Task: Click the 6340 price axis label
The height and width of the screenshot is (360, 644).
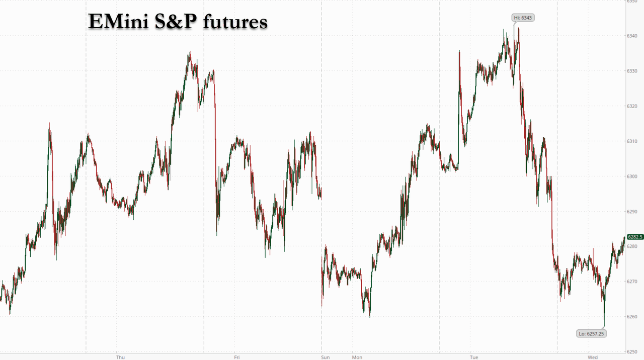Action: click(632, 36)
